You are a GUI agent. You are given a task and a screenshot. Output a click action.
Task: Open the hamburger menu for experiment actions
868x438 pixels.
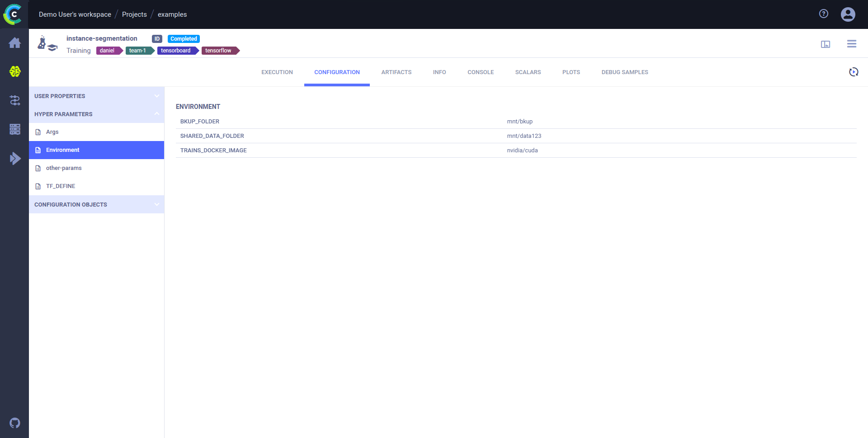pyautogui.click(x=851, y=44)
